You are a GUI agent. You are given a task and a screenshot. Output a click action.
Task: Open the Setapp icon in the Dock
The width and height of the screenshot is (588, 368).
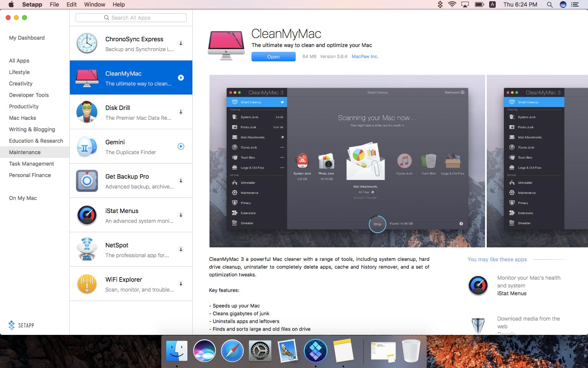(x=315, y=351)
